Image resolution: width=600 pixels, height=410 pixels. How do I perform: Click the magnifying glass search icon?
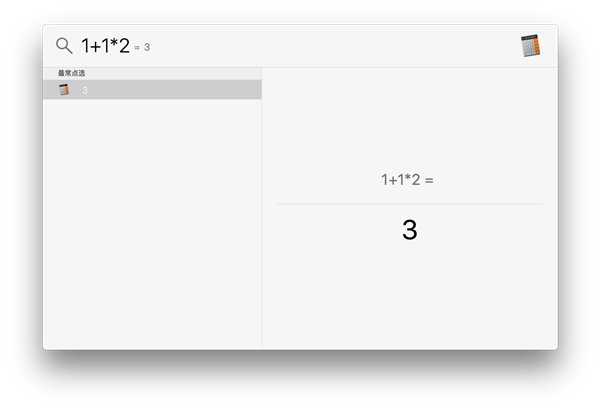pyautogui.click(x=64, y=45)
